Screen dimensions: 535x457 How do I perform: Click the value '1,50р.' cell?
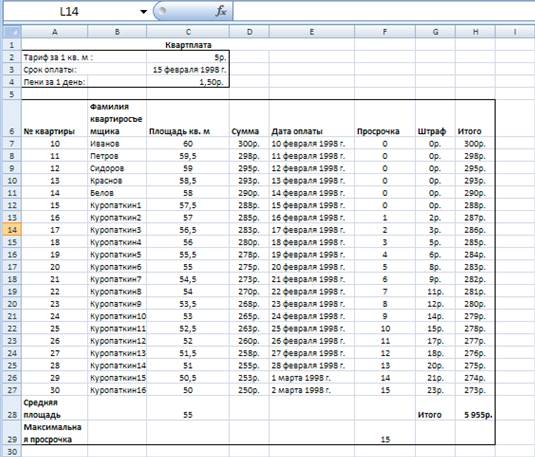click(x=212, y=82)
